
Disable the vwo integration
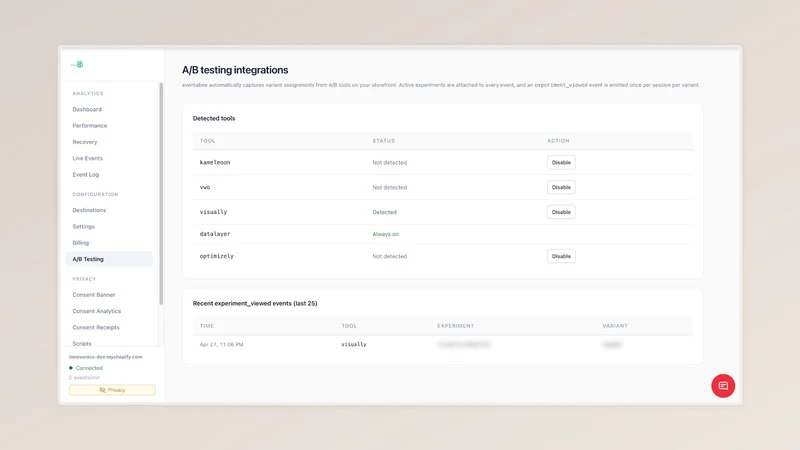561,187
